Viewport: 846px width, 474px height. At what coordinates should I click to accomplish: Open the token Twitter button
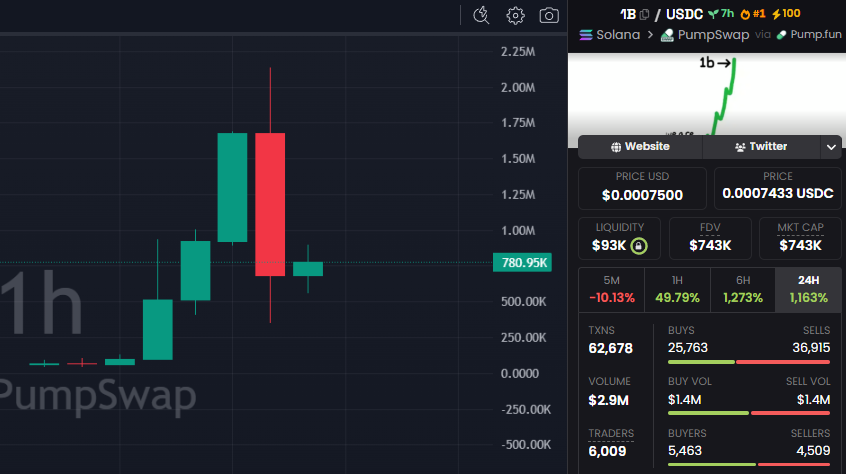pyautogui.click(x=761, y=147)
